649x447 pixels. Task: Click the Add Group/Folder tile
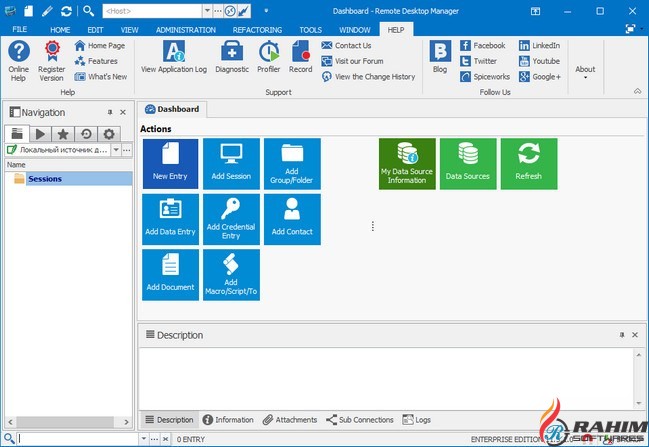pos(292,164)
